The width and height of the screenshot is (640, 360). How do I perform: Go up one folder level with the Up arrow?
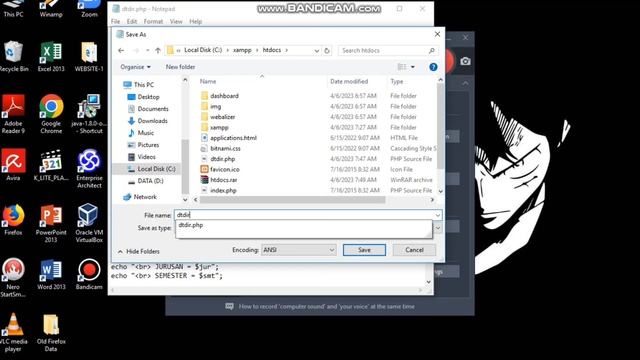coord(158,50)
